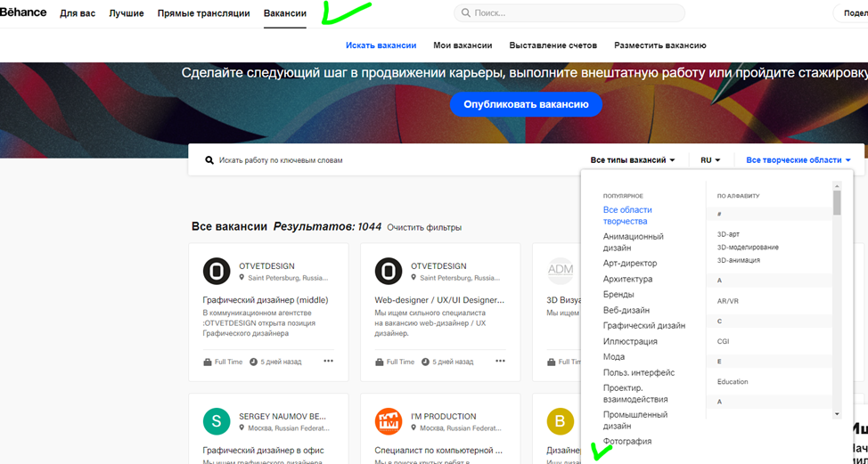Open the Для вас tab
The height and width of the screenshot is (464, 868).
[78, 13]
